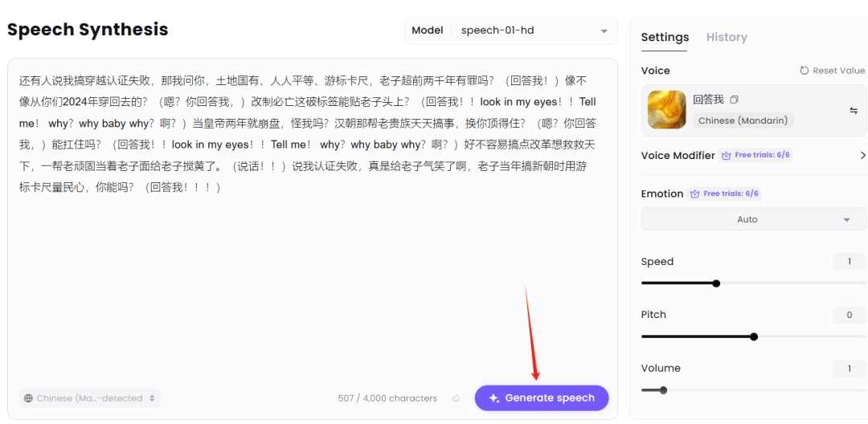The image size is (868, 424).
Task: Click the Volume slider handle
Action: (x=663, y=390)
